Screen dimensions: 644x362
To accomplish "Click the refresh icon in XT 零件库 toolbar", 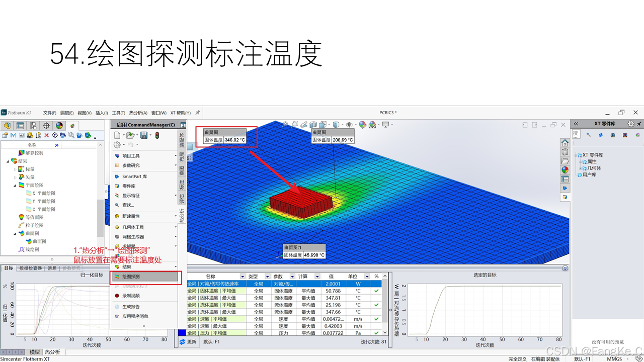I will tap(601, 135).
